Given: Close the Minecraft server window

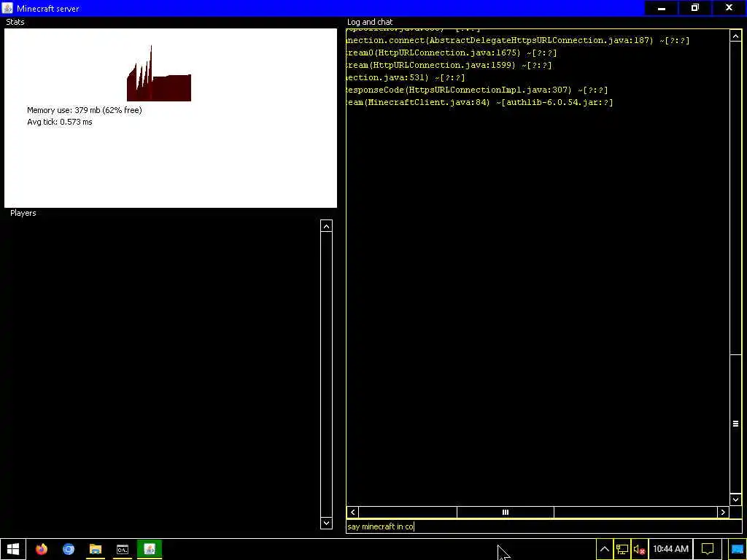Looking at the screenshot, I should point(729,8).
